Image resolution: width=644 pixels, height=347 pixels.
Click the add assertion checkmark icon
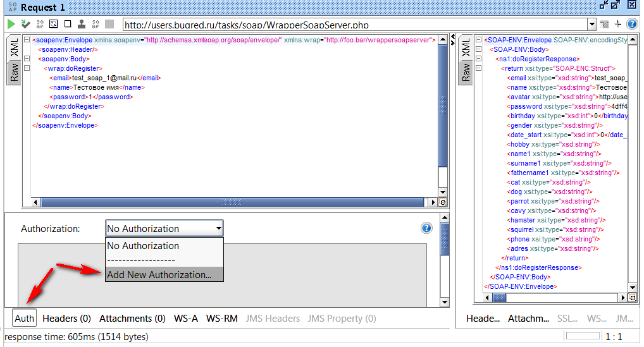25,24
